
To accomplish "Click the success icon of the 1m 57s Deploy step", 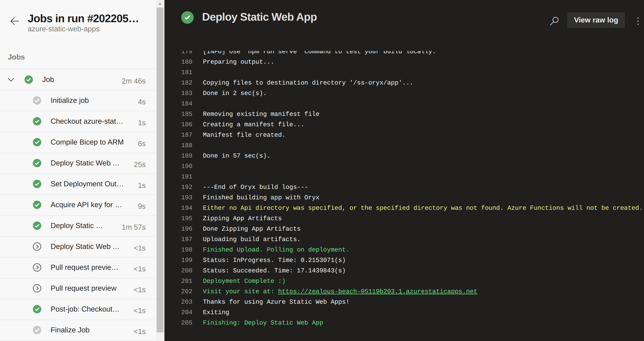I will pos(37,226).
